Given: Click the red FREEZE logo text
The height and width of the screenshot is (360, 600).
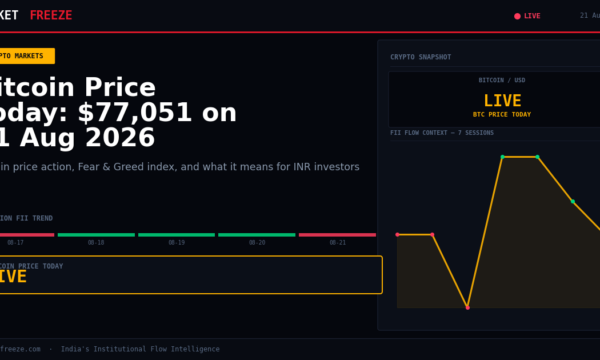Looking at the screenshot, I should (51, 15).
